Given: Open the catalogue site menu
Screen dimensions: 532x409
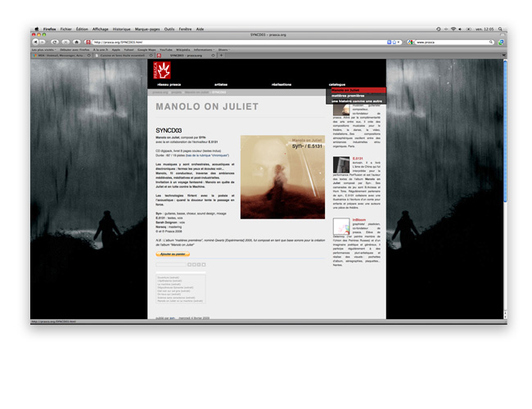Looking at the screenshot, I should pos(337,84).
